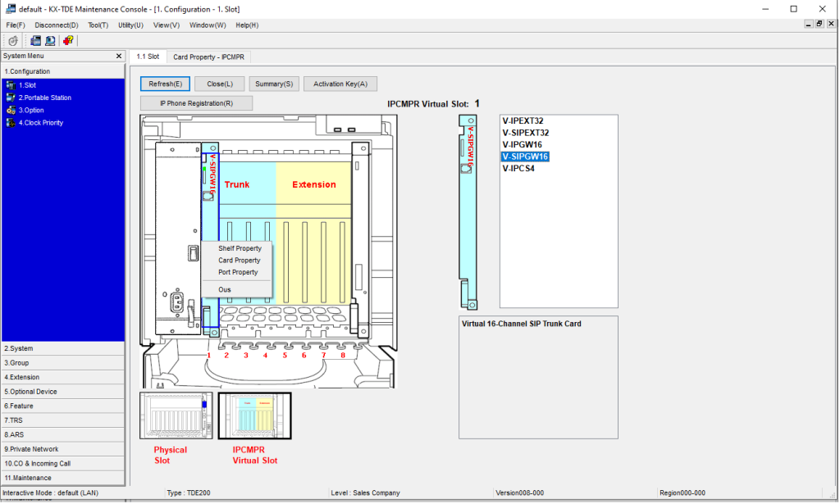Screen dimensions: 840x504
Task: Open the Window(W) menu
Action: [208, 25]
